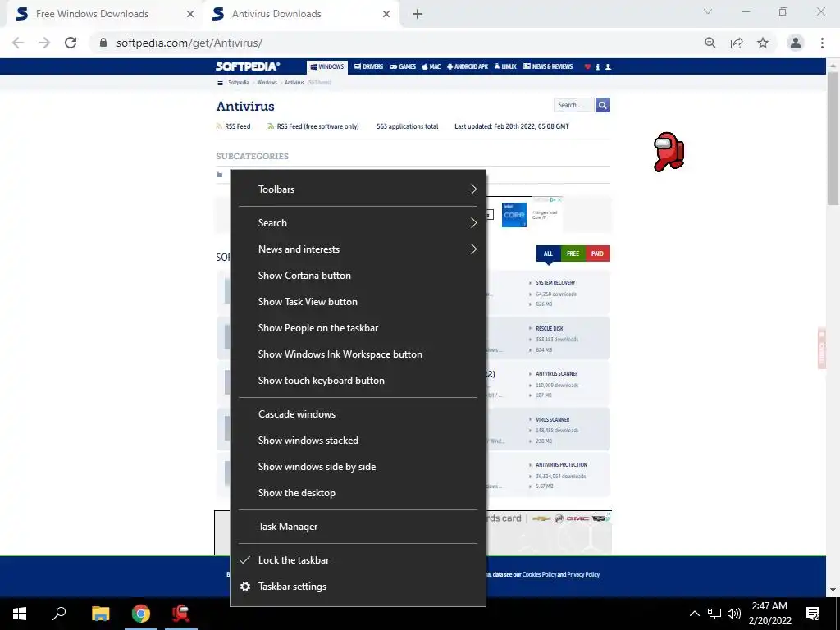Click the user account icon in Softpedia header
This screenshot has height=630, width=840.
tap(608, 67)
